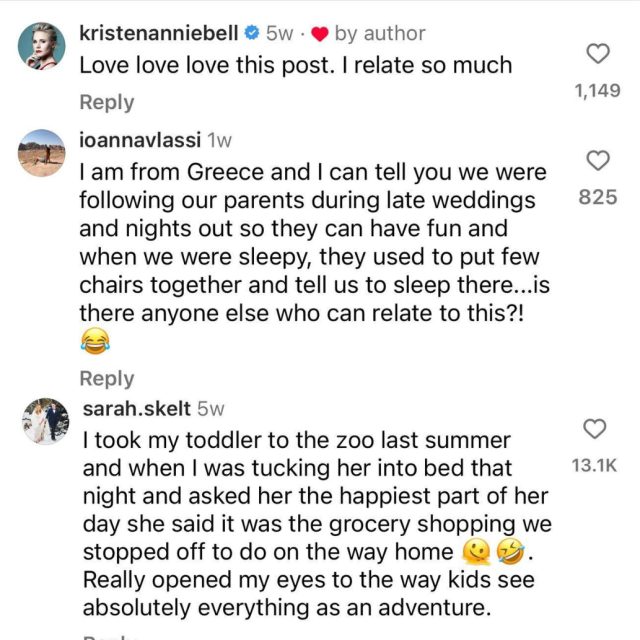
Task: Open sarah.skelt's profile avatar
Action: (x=42, y=420)
